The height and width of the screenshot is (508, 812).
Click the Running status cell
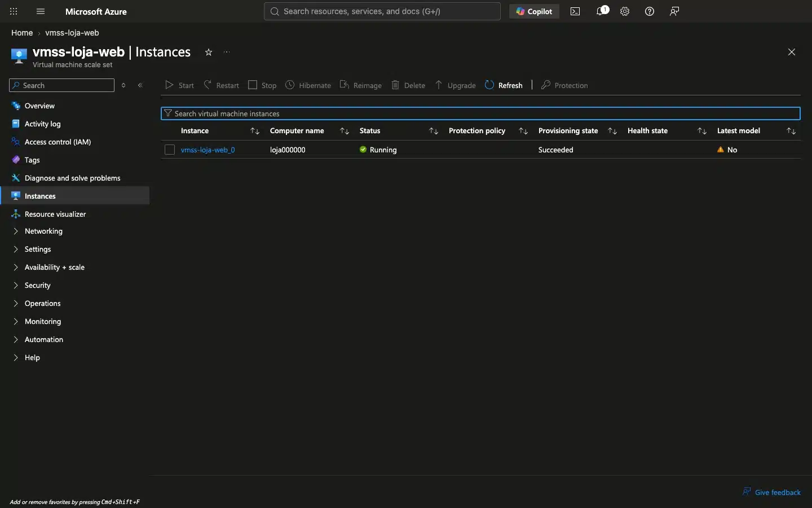(378, 150)
